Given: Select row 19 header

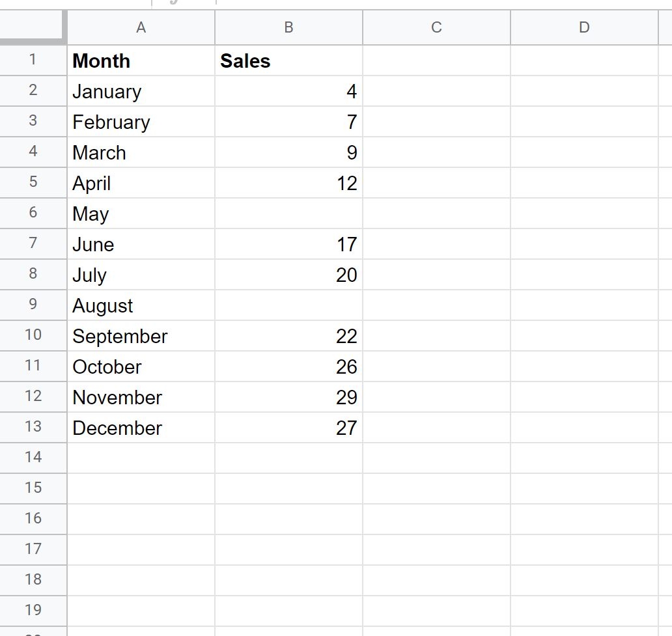Looking at the screenshot, I should [33, 611].
